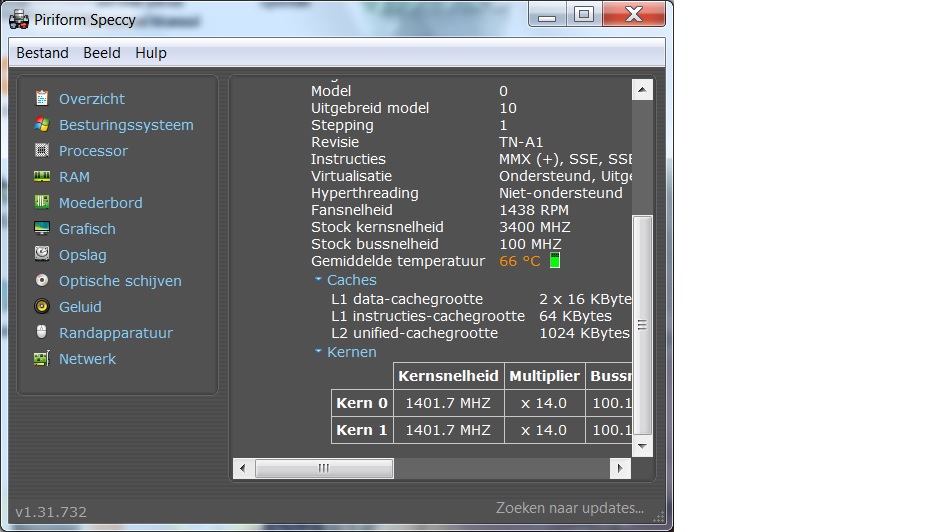Click the vertical scrollbar down arrow
Image resolution: width=929 pixels, height=532 pixels.
coord(642,446)
